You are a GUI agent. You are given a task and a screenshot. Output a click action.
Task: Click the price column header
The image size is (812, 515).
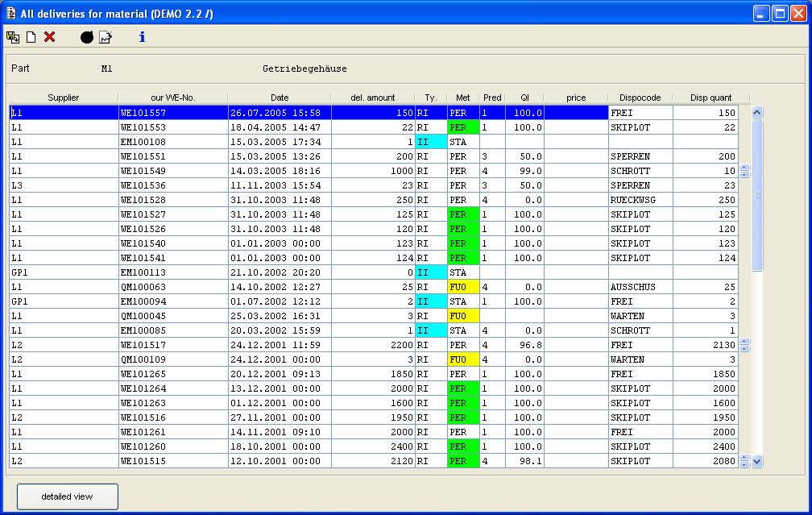[576, 98]
